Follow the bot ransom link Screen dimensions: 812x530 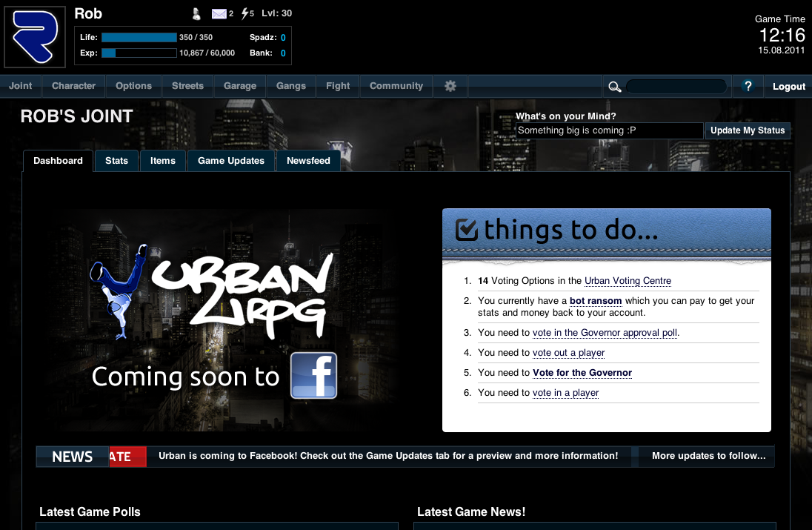[596, 301]
